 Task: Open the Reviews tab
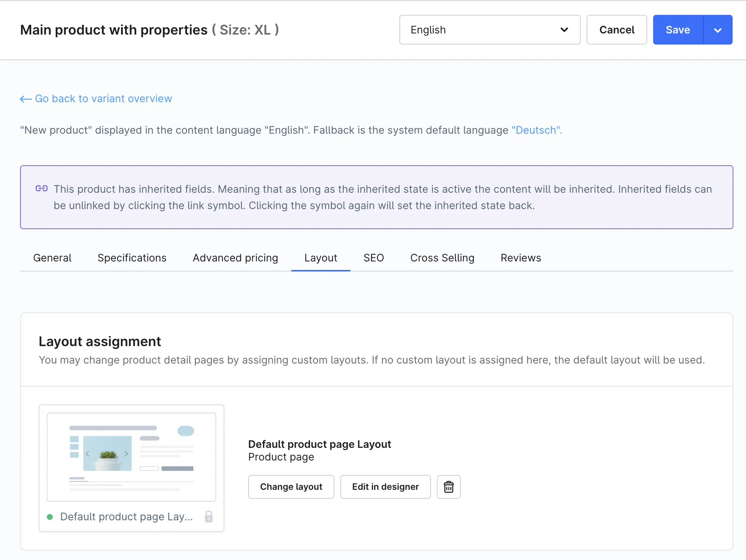click(520, 258)
